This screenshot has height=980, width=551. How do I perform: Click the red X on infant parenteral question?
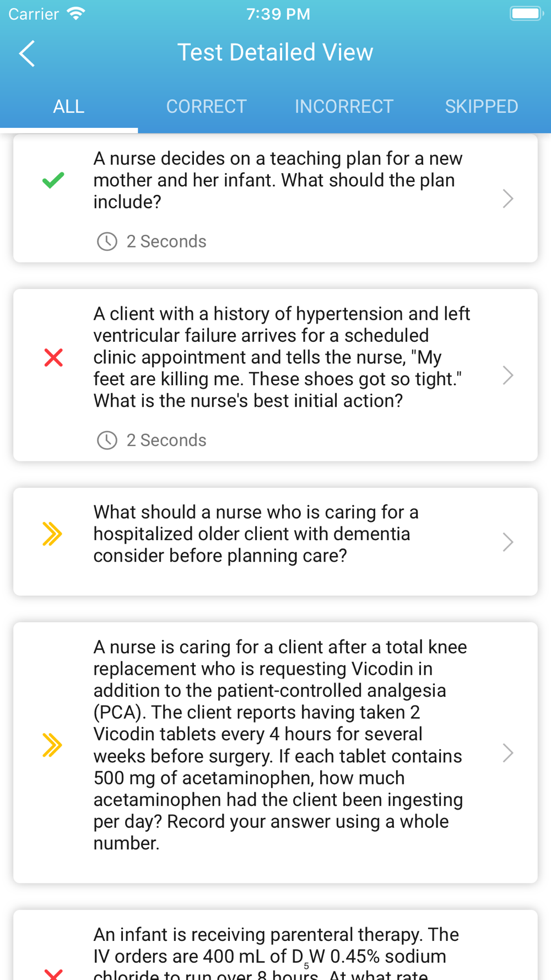[x=53, y=974]
